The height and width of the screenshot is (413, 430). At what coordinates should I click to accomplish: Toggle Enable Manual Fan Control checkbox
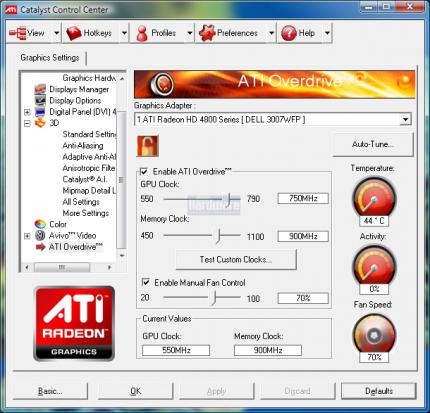(x=146, y=282)
